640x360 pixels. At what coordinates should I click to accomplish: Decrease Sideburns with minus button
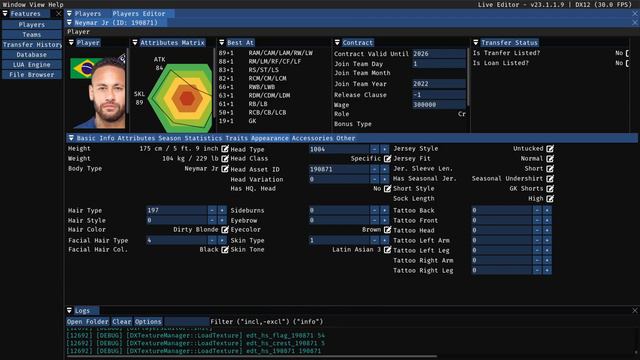tap(374, 210)
